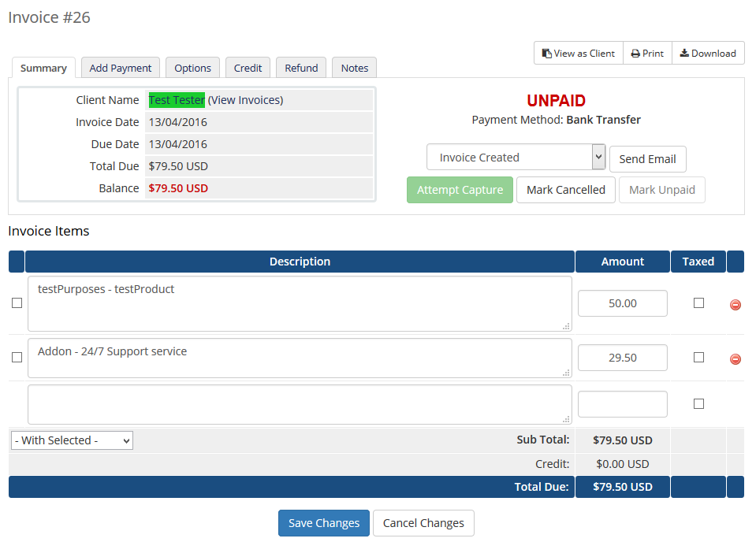756x542 pixels.
Task: Click Cancel Changes
Action: pyautogui.click(x=423, y=523)
